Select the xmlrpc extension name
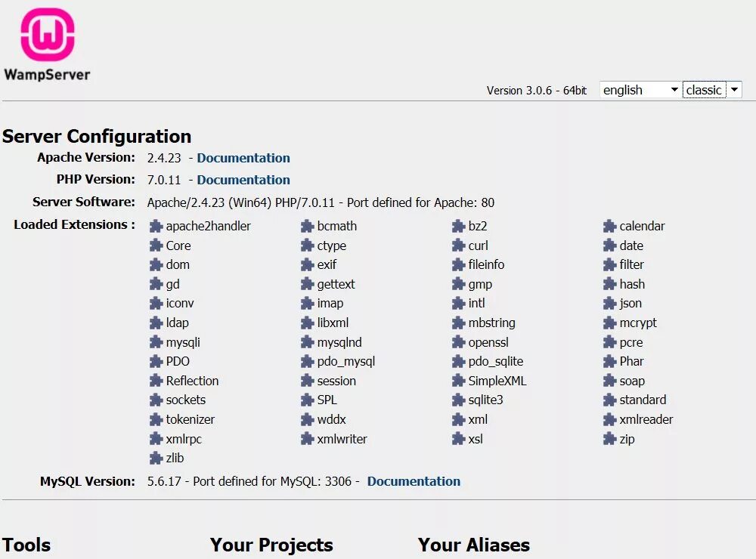756x559 pixels. tap(184, 440)
